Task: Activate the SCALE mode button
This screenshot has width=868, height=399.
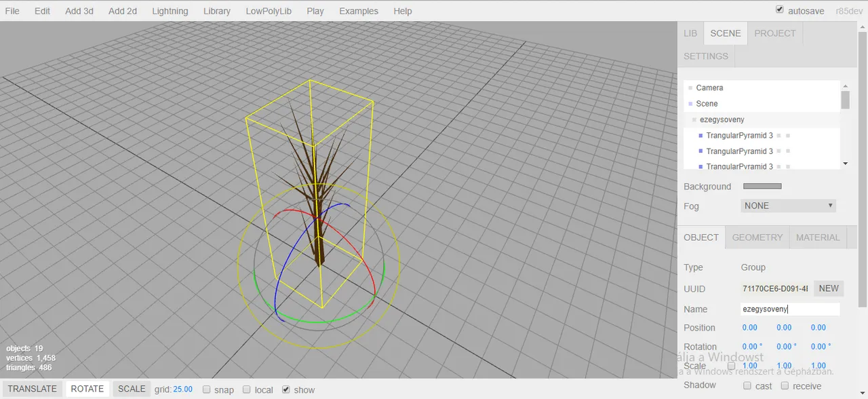Action: [x=132, y=389]
